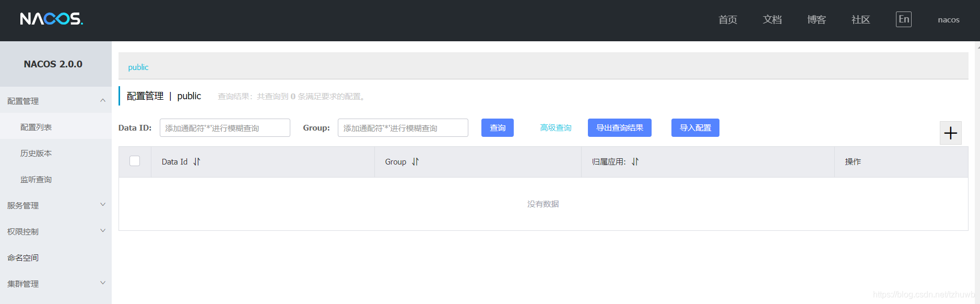Click the 集群管理 menu label

(x=23, y=284)
